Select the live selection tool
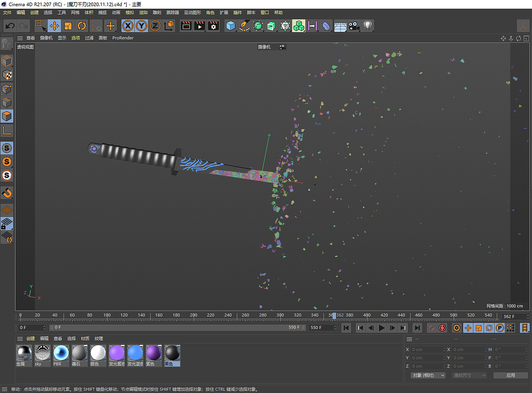The image size is (532, 393). pyautogui.click(x=40, y=26)
